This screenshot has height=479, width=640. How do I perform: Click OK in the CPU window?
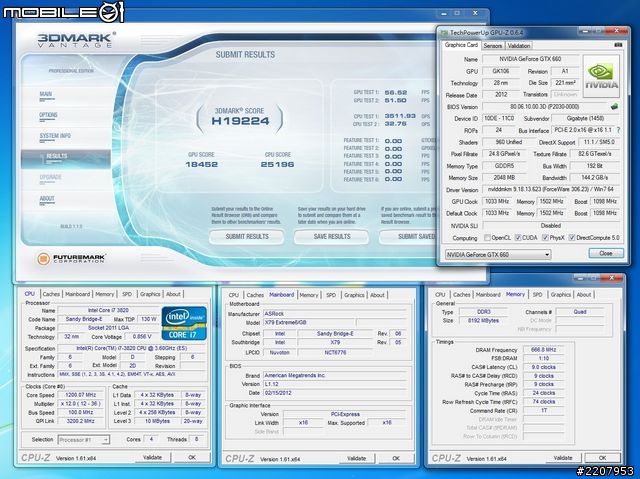pos(192,457)
